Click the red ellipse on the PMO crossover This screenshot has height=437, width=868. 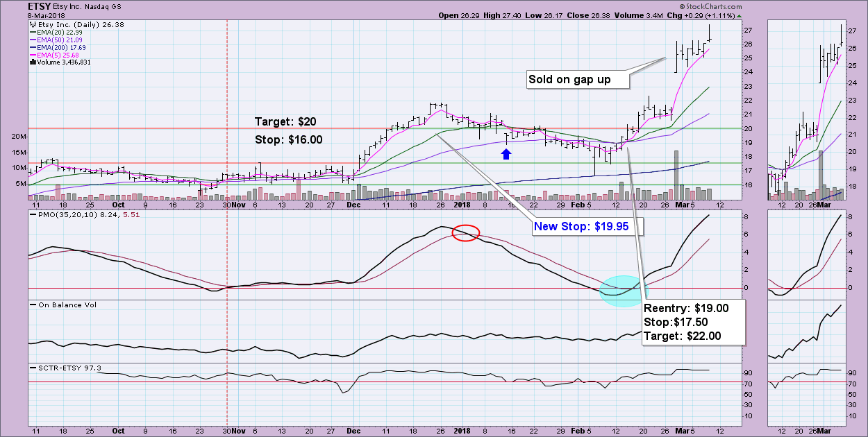(465, 234)
